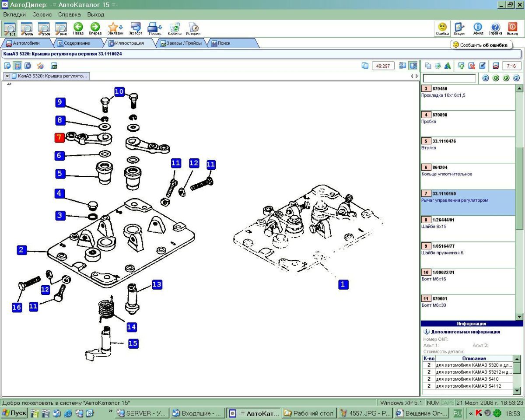This screenshot has width=525, height=420.
Task: Toggle the left panel layout icon
Action: click(402, 66)
